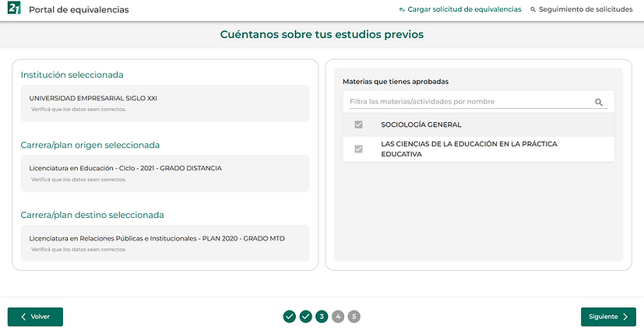This screenshot has height=333, width=644.
Task: Click the search magnifier icon in the filter field
Action: coord(598,102)
